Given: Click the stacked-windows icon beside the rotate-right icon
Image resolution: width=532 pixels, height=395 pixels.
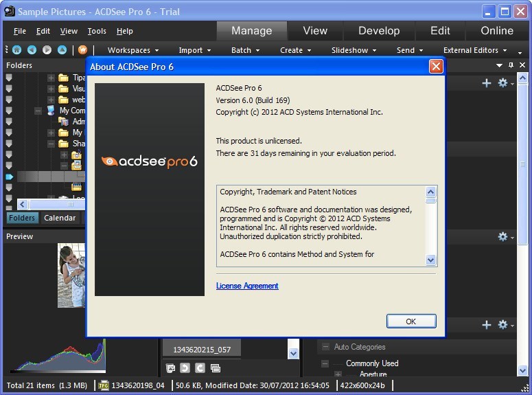Looking at the screenshot, I should [x=216, y=368].
